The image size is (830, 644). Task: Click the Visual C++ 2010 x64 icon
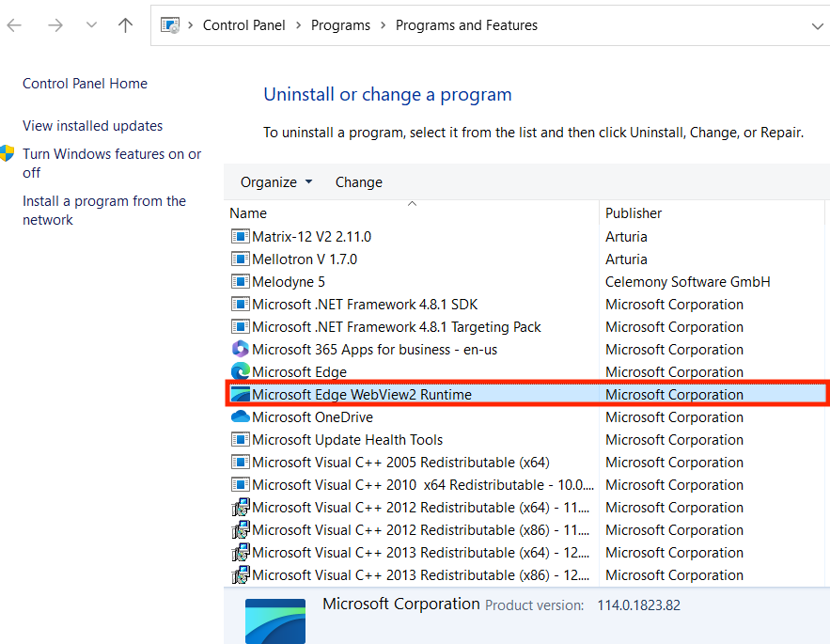[241, 484]
